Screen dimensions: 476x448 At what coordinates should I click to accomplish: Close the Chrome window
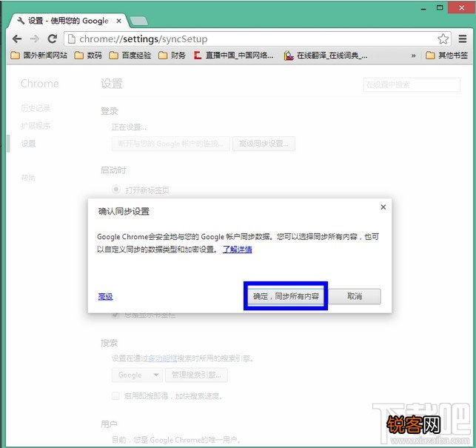tap(461, 8)
